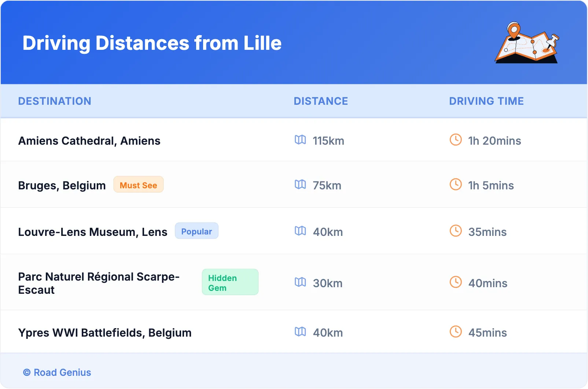Click the 35mins driving time
The height and width of the screenshot is (389, 588).
click(x=488, y=232)
